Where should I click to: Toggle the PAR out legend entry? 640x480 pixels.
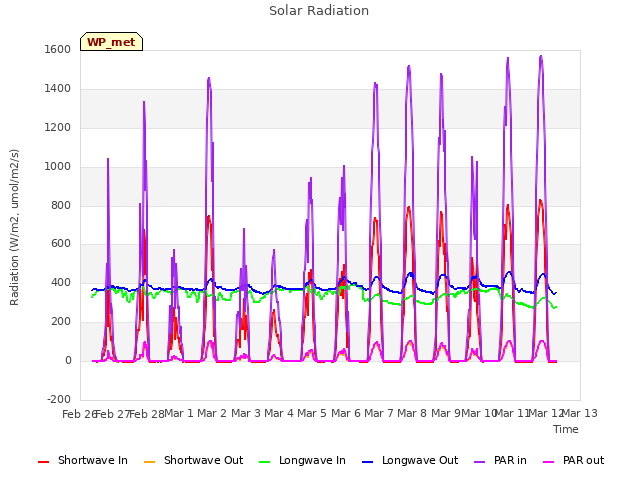coord(573,460)
